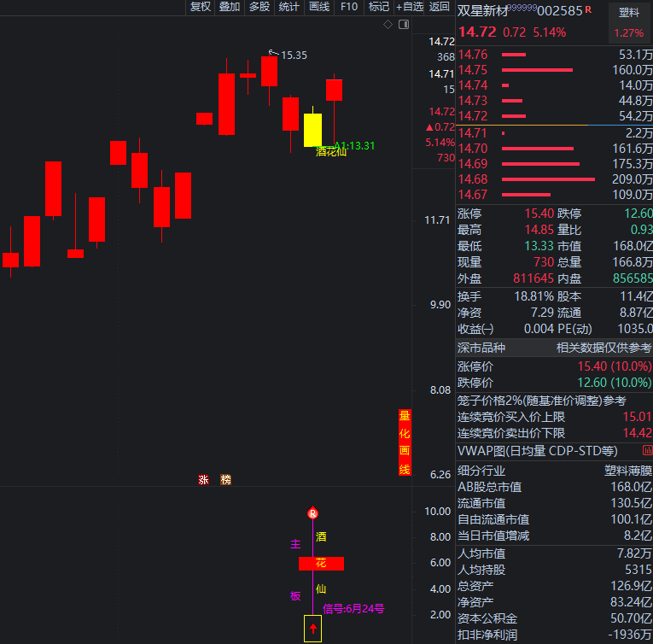Open the 统计 statistics tool

(x=289, y=7)
